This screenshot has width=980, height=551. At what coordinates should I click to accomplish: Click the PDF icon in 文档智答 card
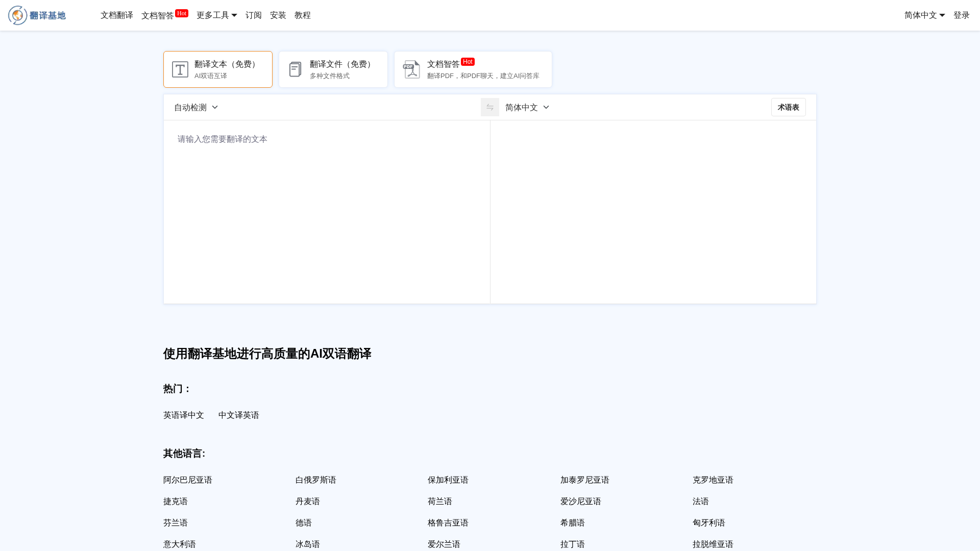click(411, 69)
